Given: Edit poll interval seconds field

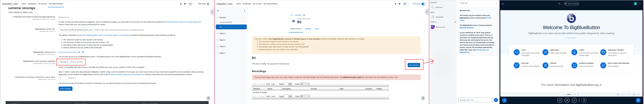Looking at the screenshot, I should (x=63, y=78).
